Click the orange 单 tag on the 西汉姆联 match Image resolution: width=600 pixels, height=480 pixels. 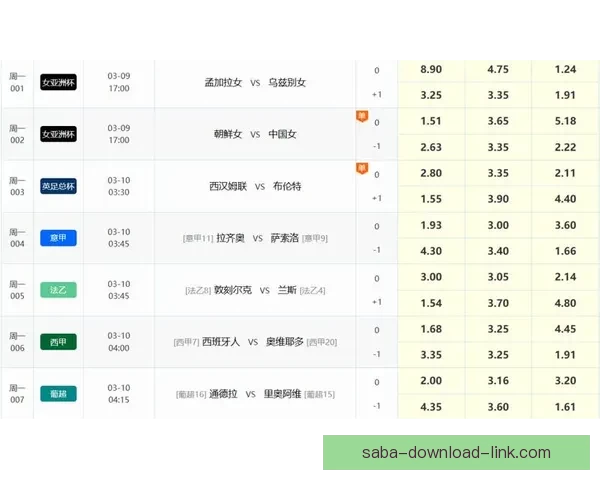(362, 168)
